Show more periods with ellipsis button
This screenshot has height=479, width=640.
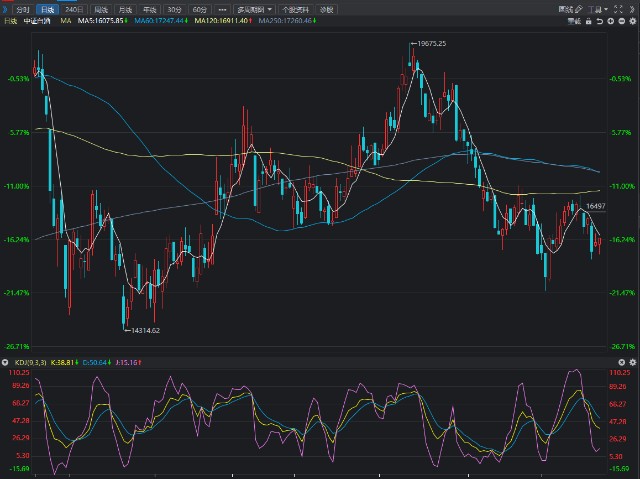coord(222,9)
